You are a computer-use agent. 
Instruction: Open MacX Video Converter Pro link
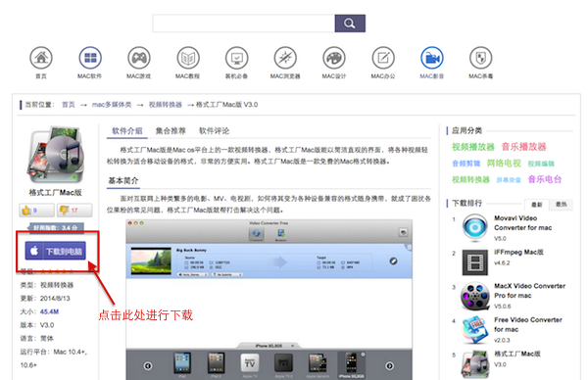(529, 291)
